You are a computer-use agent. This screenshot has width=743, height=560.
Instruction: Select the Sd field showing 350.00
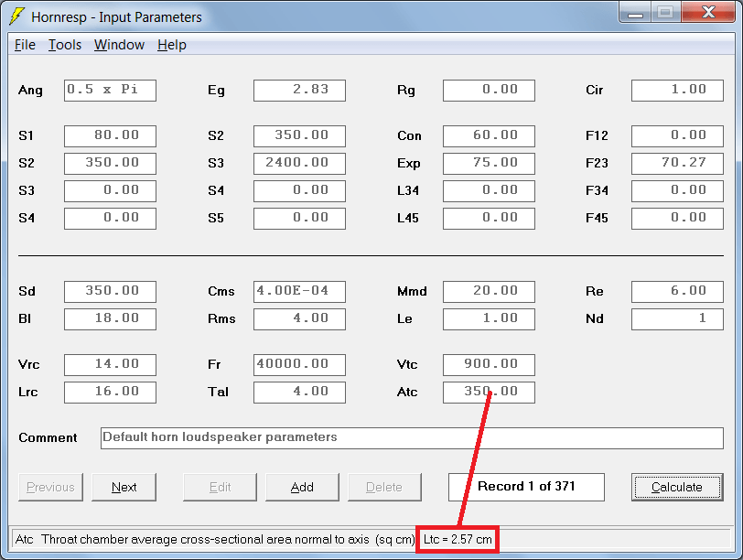point(110,291)
